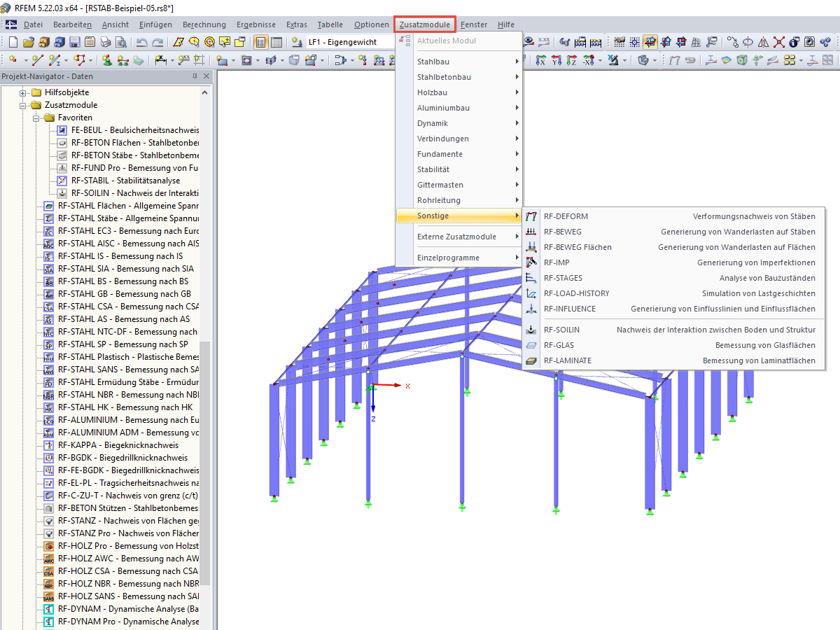The image size is (840, 630).
Task: Click the info 'i' icon in top toolbar
Action: pos(794,42)
